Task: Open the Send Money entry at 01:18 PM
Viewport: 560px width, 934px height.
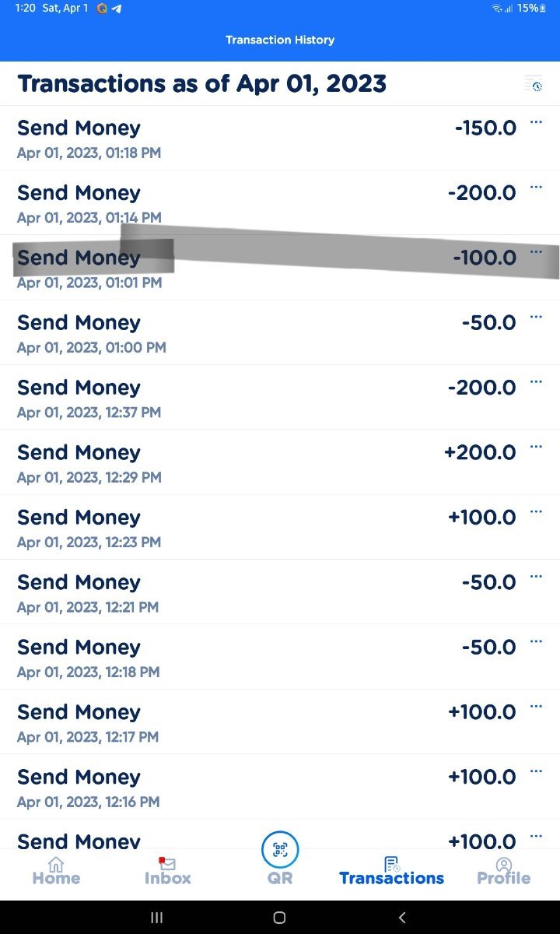Action: point(233,138)
